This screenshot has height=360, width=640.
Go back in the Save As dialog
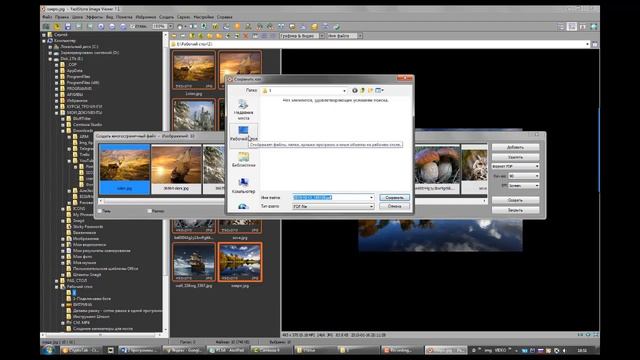[x=355, y=90]
